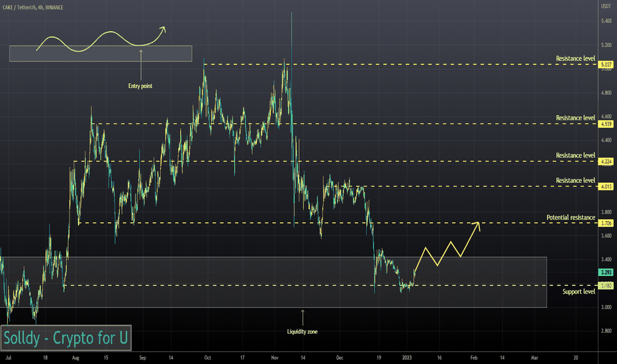This screenshot has width=617, height=364.
Task: Click the 3.182 support price tag
Action: tap(606, 286)
